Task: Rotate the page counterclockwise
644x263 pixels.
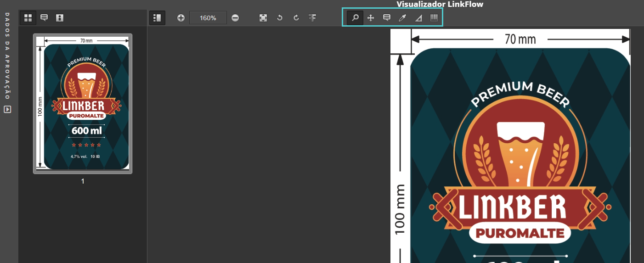Action: (x=280, y=18)
